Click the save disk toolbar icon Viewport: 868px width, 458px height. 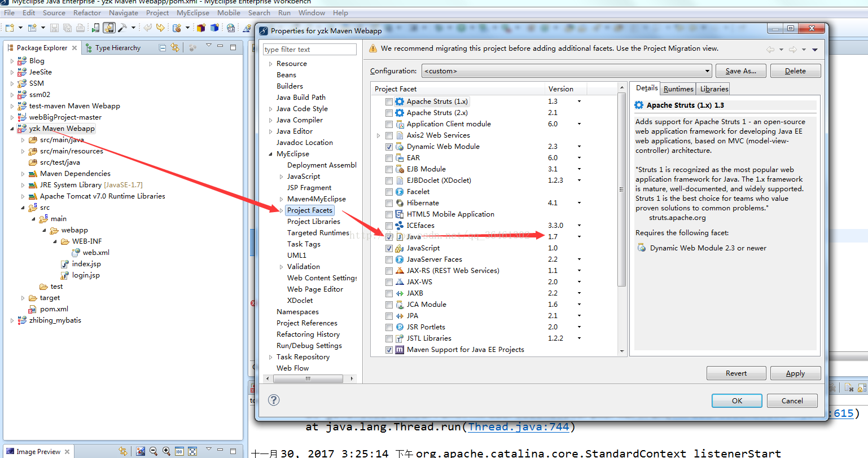[54, 27]
